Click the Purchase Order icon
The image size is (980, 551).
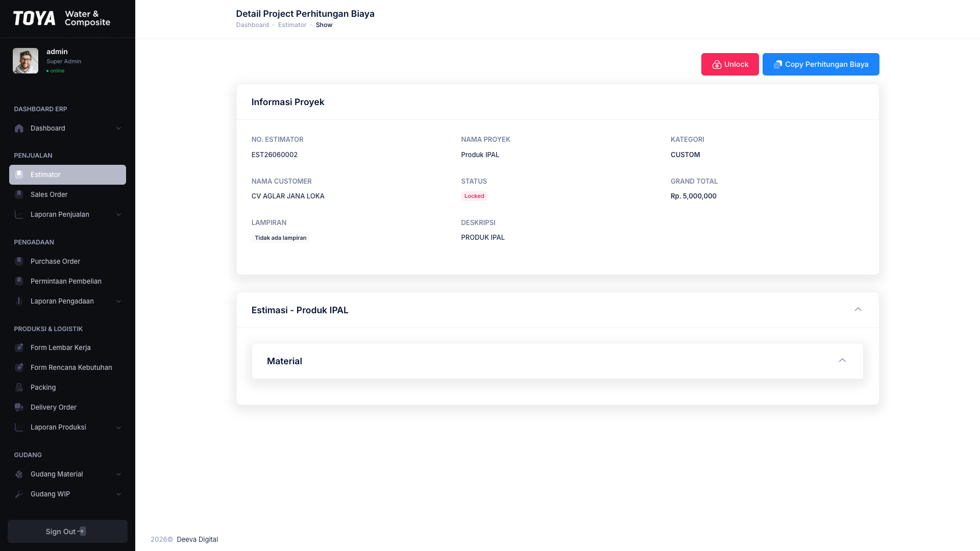tap(19, 262)
